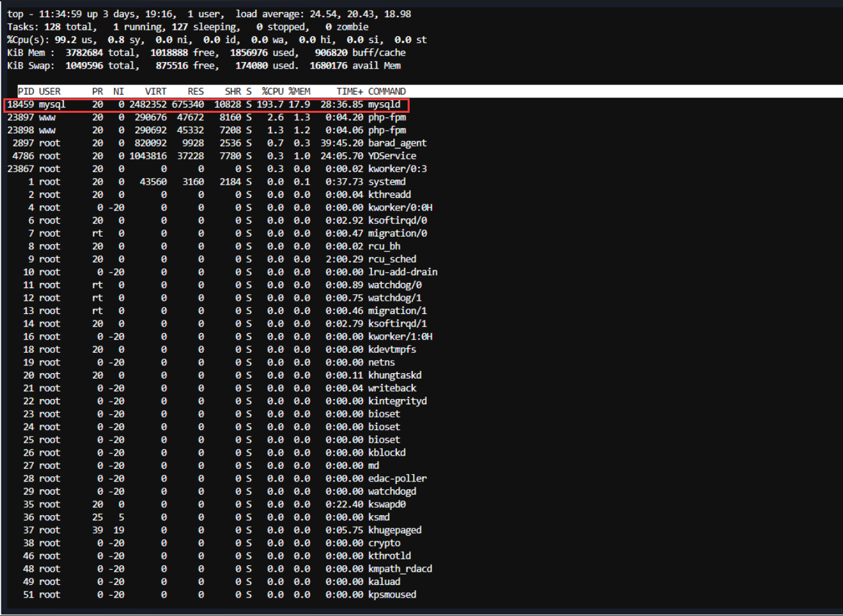
Task: Select the md process name
Action: pyautogui.click(x=373, y=466)
